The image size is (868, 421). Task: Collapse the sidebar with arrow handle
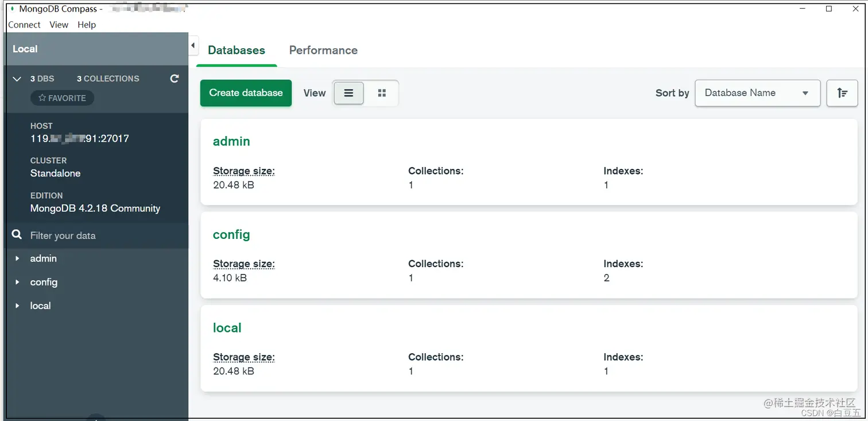point(193,45)
